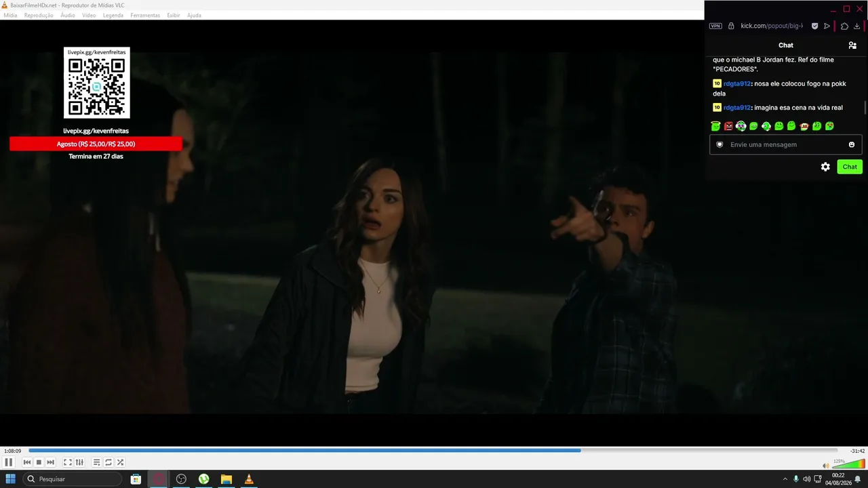Open the Mídia menu in VLC
This screenshot has height=488, width=868.
(10, 15)
